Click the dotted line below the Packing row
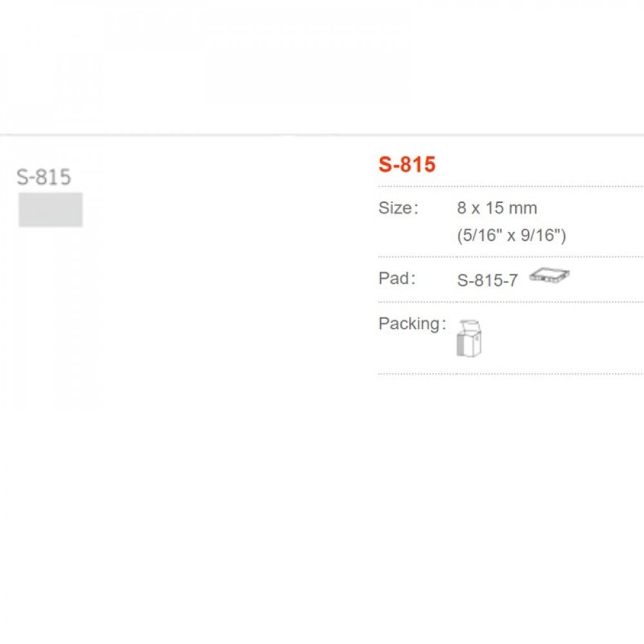This screenshot has width=644, height=644. pos(510,374)
